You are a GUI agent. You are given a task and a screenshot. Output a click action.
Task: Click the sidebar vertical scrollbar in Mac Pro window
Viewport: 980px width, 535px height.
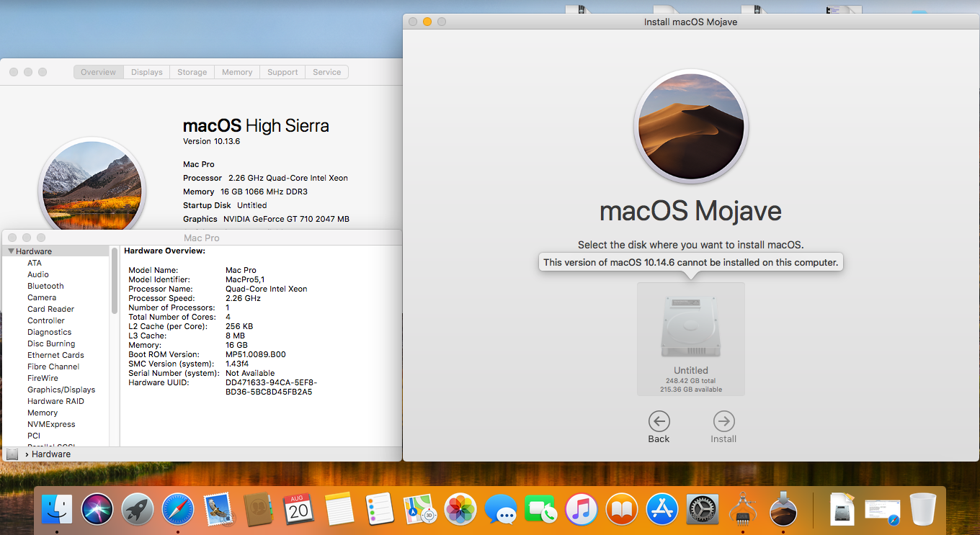(114, 281)
